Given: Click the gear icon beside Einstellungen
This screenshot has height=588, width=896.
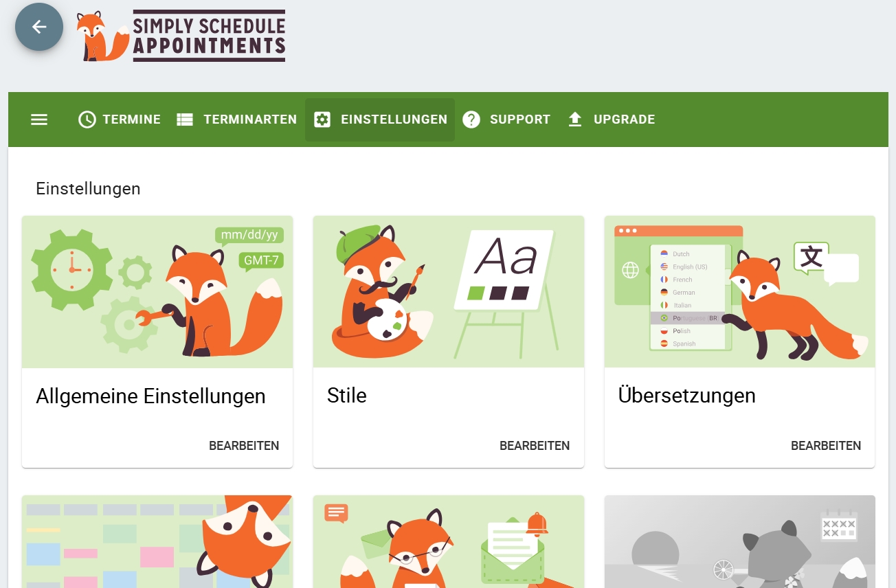Looking at the screenshot, I should point(322,120).
